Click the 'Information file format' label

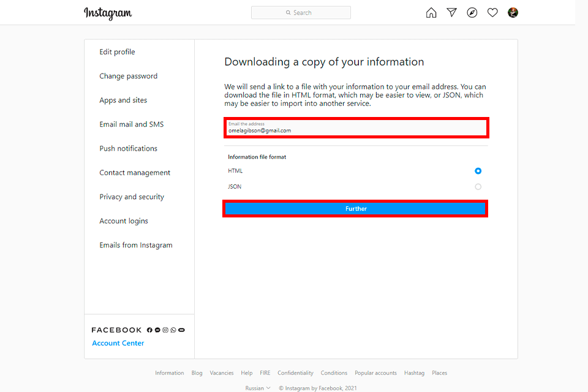257,157
